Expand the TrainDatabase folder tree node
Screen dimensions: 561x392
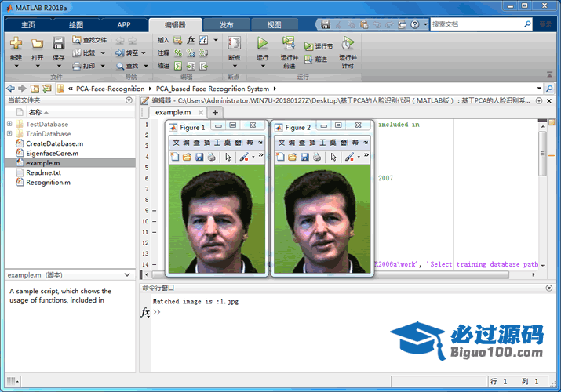coord(9,134)
